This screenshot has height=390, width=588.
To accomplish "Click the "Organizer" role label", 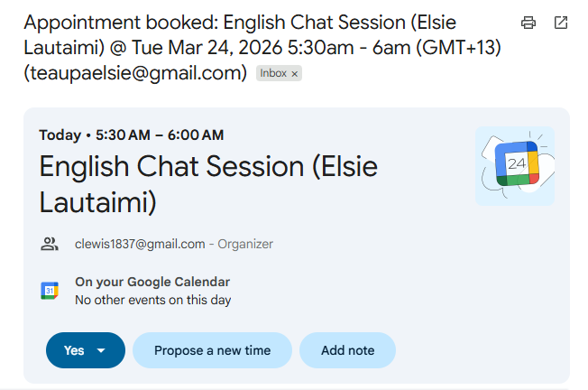I will click(243, 244).
